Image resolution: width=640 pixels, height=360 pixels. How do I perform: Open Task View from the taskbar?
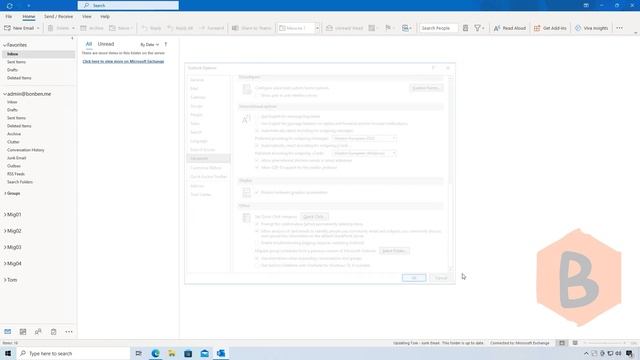(x=138, y=353)
